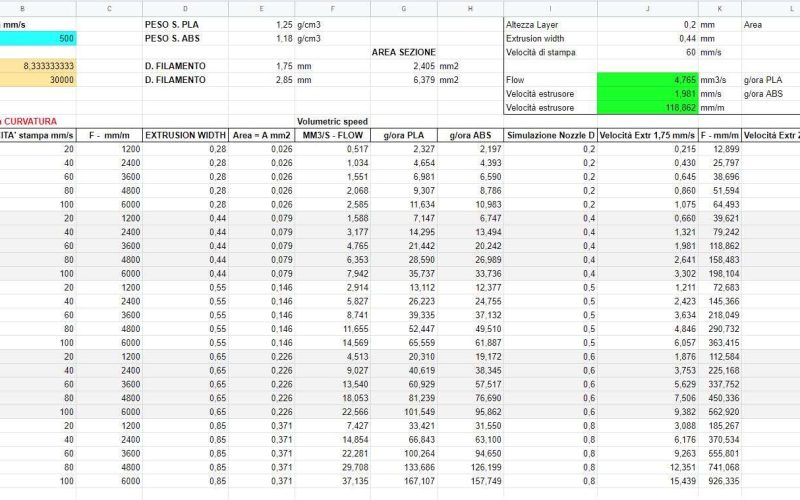Select the cyan cell containing 500
This screenshot has height=500, width=800.
(38, 38)
